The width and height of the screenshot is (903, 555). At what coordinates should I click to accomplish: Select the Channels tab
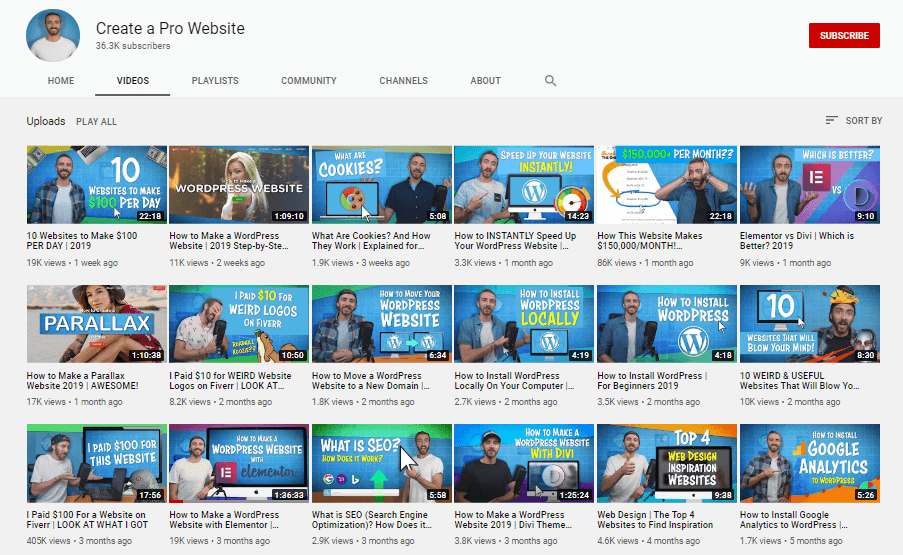[x=403, y=81]
